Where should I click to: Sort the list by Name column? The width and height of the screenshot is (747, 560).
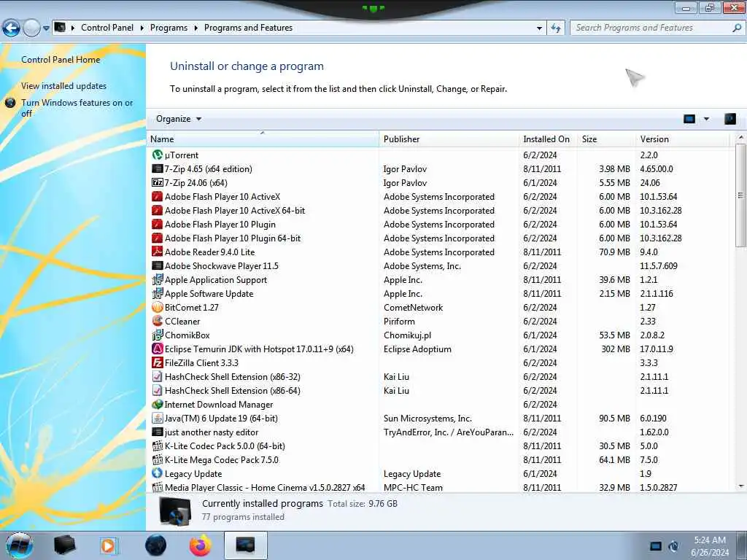(263, 139)
